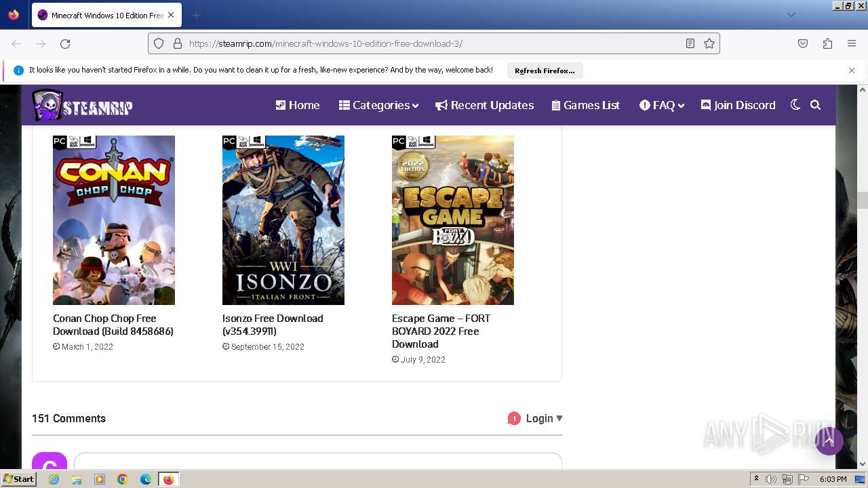868x488 pixels.
Task: Open Save to Pocket icon
Action: (x=803, y=43)
